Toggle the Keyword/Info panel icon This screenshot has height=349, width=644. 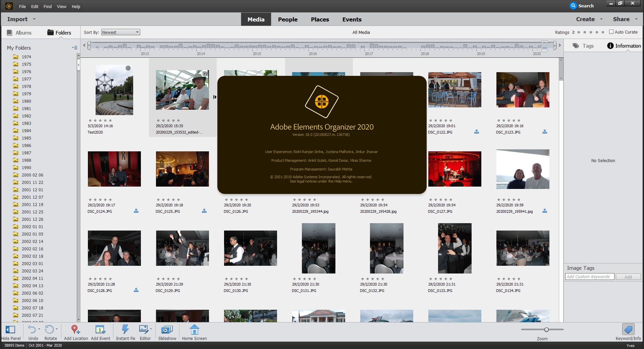[628, 329]
